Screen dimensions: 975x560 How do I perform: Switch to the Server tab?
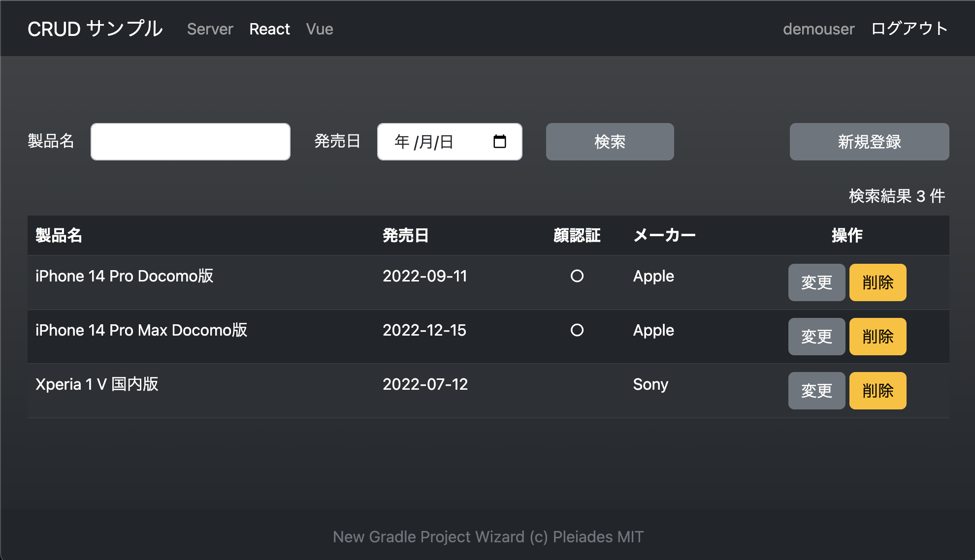click(209, 29)
